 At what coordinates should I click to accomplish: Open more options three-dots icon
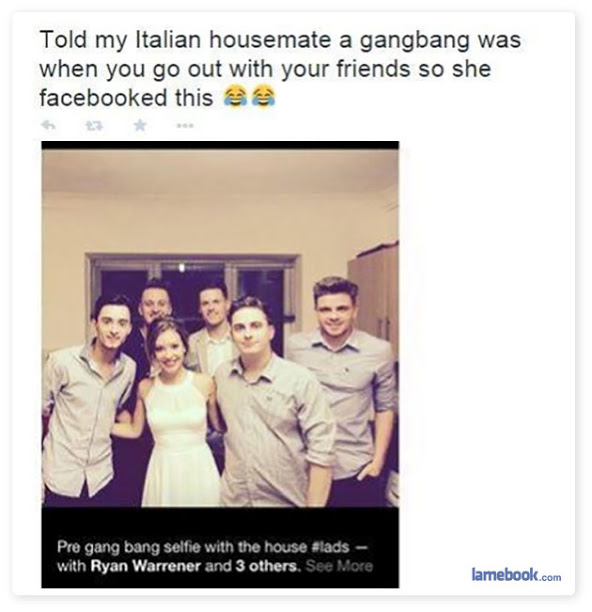[x=185, y=126]
